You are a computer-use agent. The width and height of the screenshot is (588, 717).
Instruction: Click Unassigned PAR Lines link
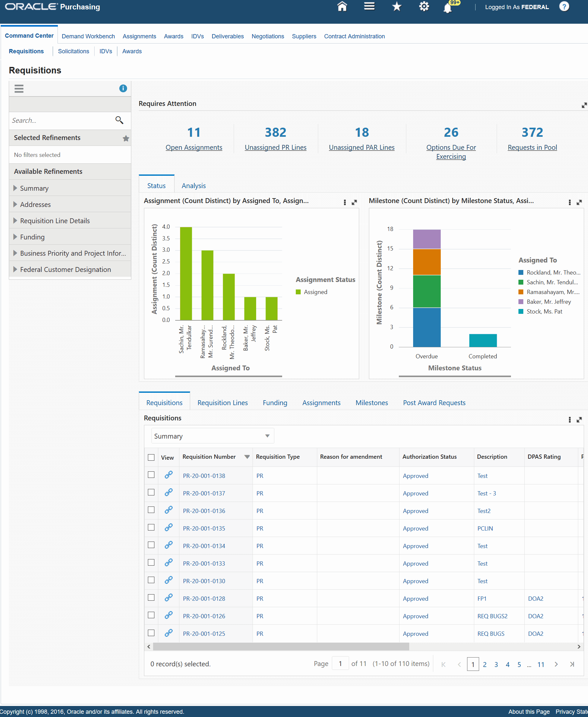click(361, 147)
